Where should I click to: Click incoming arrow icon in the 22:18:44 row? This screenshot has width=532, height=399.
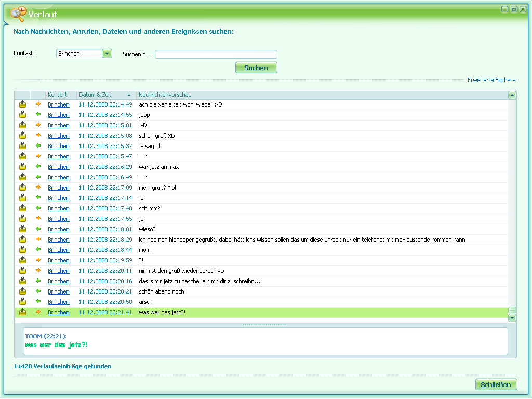click(38, 250)
